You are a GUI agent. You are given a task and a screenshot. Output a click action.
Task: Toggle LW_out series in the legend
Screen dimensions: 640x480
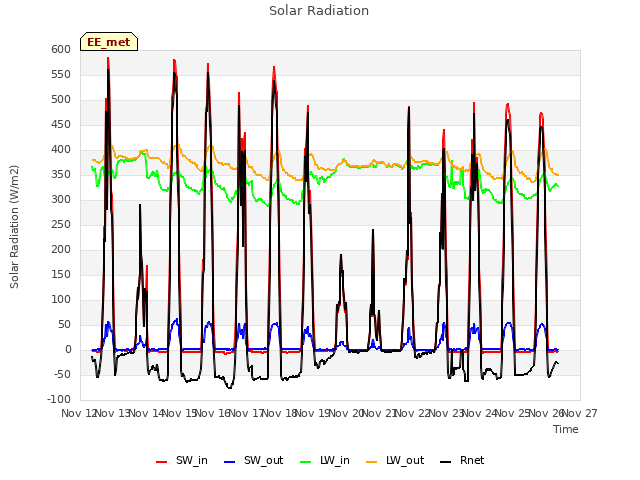395,460
